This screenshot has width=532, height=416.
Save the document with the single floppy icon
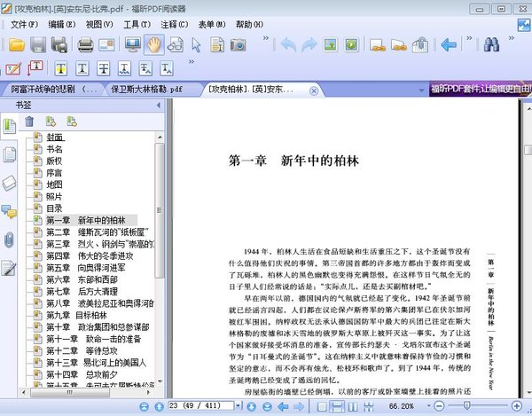click(38, 44)
